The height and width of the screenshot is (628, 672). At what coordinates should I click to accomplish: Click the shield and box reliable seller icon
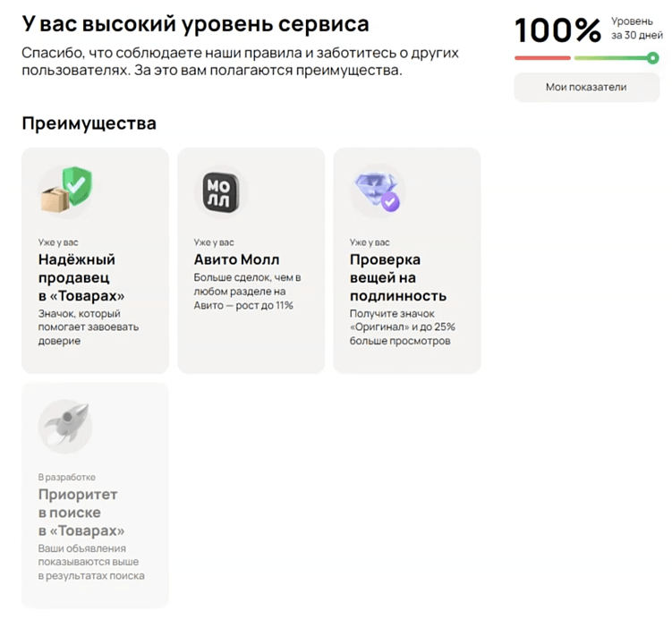click(x=65, y=191)
